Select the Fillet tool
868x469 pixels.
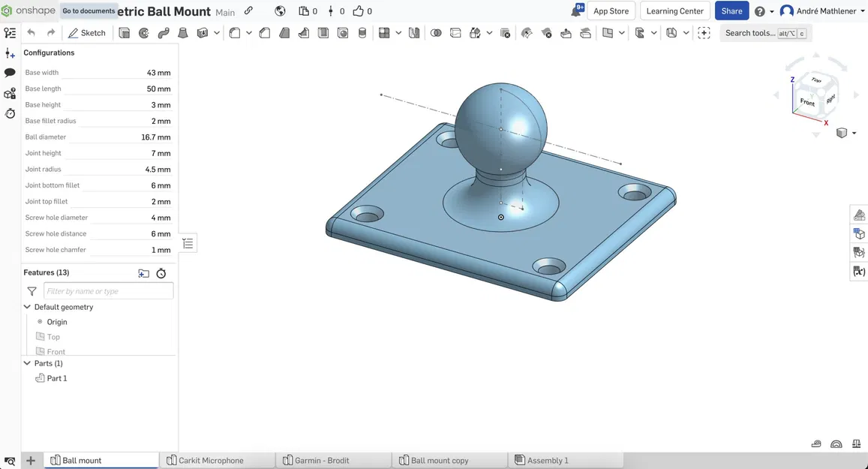click(233, 33)
